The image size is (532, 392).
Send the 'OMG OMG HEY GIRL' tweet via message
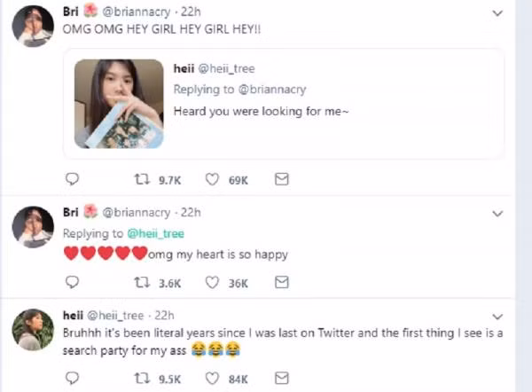point(282,179)
